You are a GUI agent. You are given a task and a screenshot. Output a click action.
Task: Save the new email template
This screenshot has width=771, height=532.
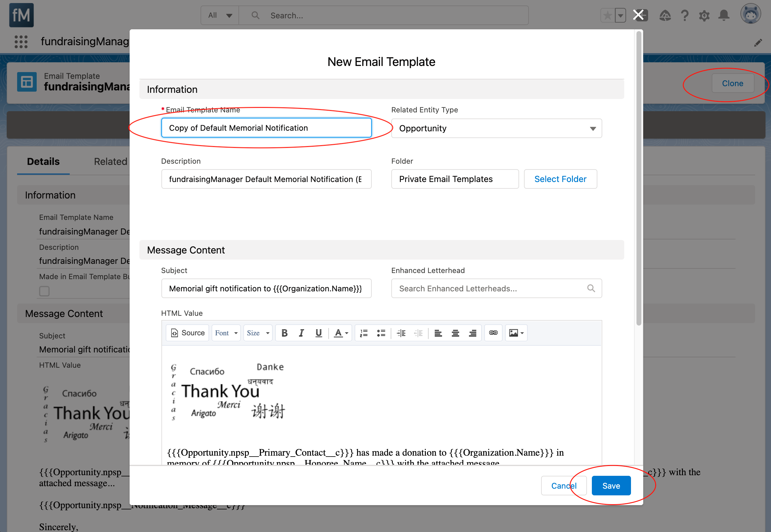(x=611, y=485)
